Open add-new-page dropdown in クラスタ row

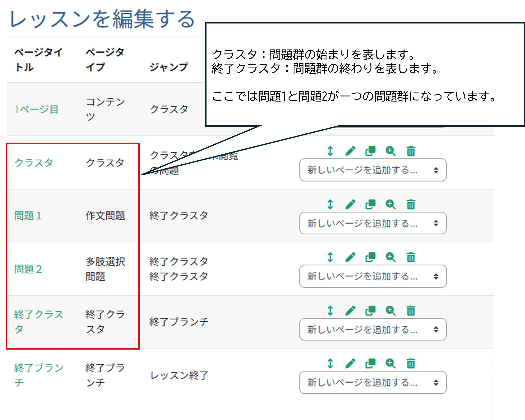pyautogui.click(x=373, y=170)
